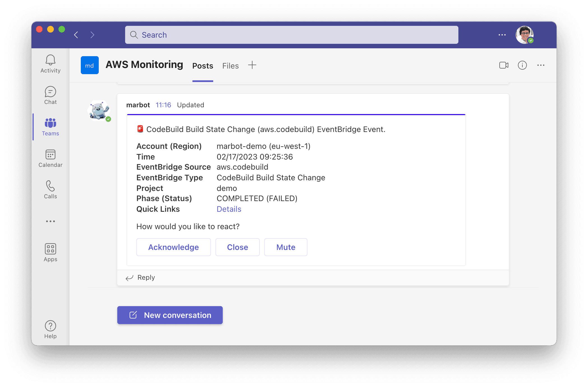Switch to the Posts tab
588x387 pixels.
(x=203, y=66)
